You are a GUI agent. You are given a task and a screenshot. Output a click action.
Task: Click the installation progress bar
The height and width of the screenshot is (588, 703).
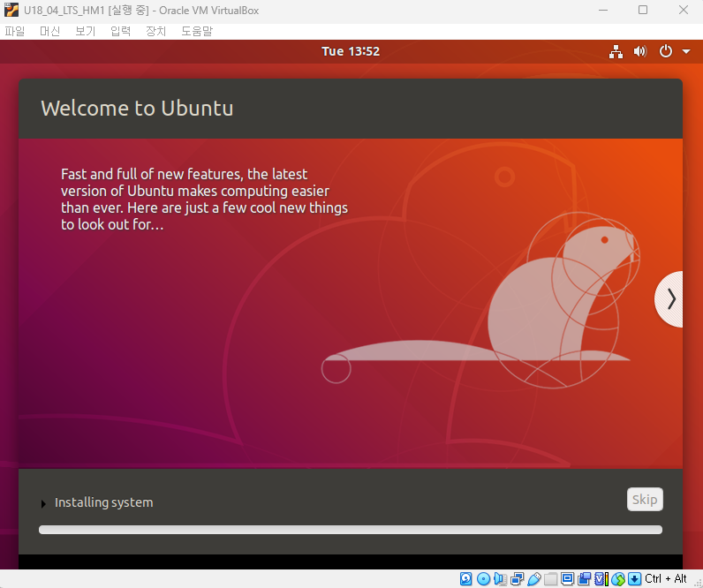[351, 530]
